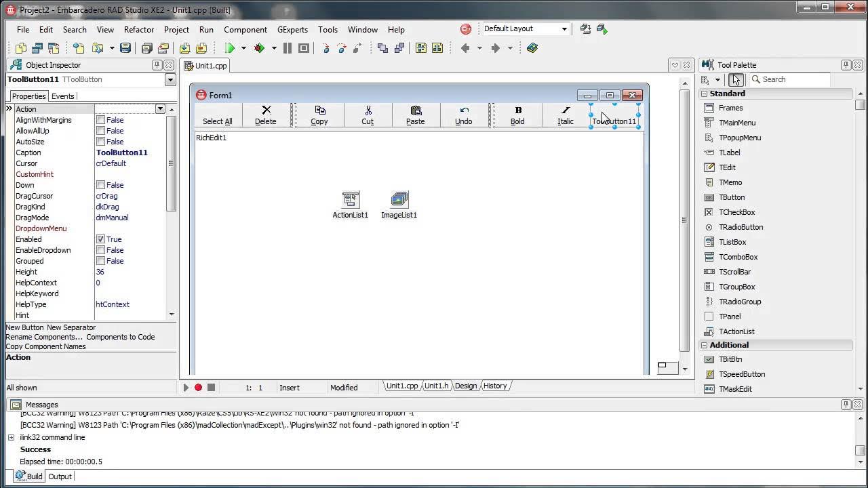This screenshot has height=488, width=868.
Task: Toggle the AlignWithMargins checkbox
Action: coord(100,120)
